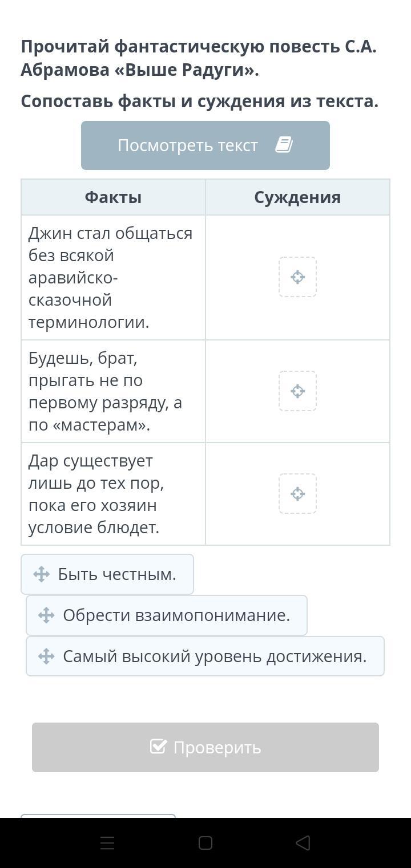This screenshot has height=868, width=411.
Task: Click the Факты column header
Action: coord(113,197)
